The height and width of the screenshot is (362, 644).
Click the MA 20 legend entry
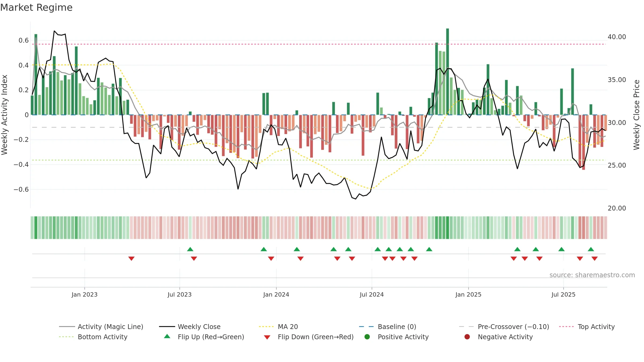click(279, 327)
